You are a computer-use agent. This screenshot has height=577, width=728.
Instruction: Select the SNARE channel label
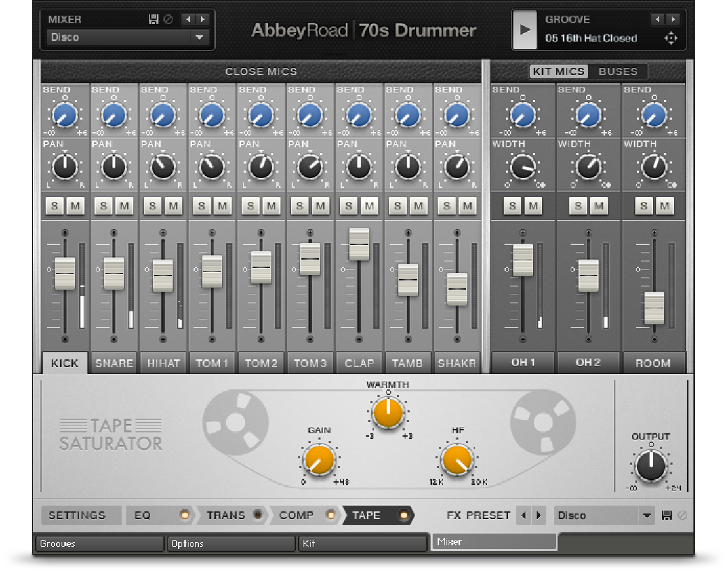click(x=114, y=363)
